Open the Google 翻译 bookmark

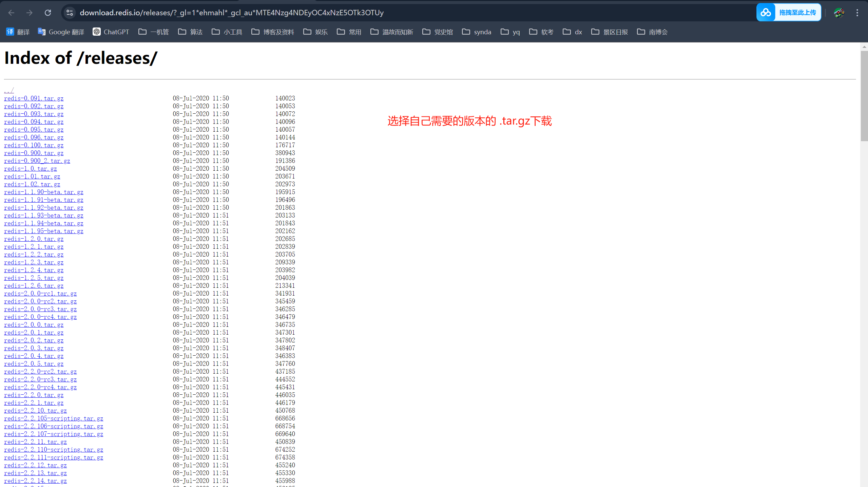pos(61,32)
